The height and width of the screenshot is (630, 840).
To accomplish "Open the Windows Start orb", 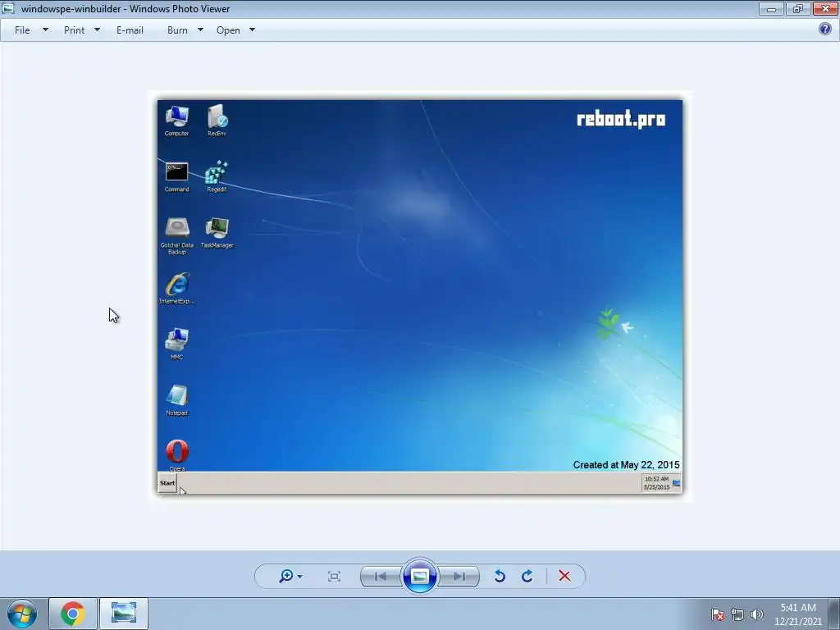I will pos(22,614).
